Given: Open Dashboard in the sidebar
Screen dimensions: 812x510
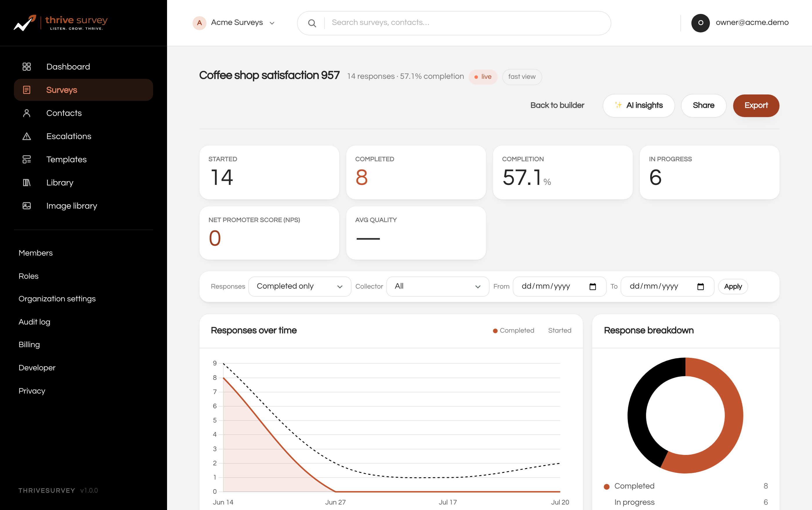Looking at the screenshot, I should 83,67.
